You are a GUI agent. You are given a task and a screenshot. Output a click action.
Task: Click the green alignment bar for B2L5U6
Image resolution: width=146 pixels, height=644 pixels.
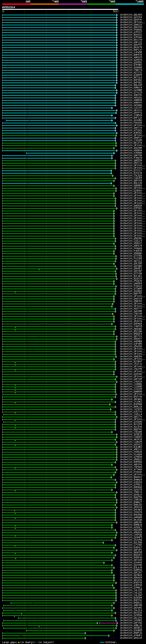[x=53, y=543]
